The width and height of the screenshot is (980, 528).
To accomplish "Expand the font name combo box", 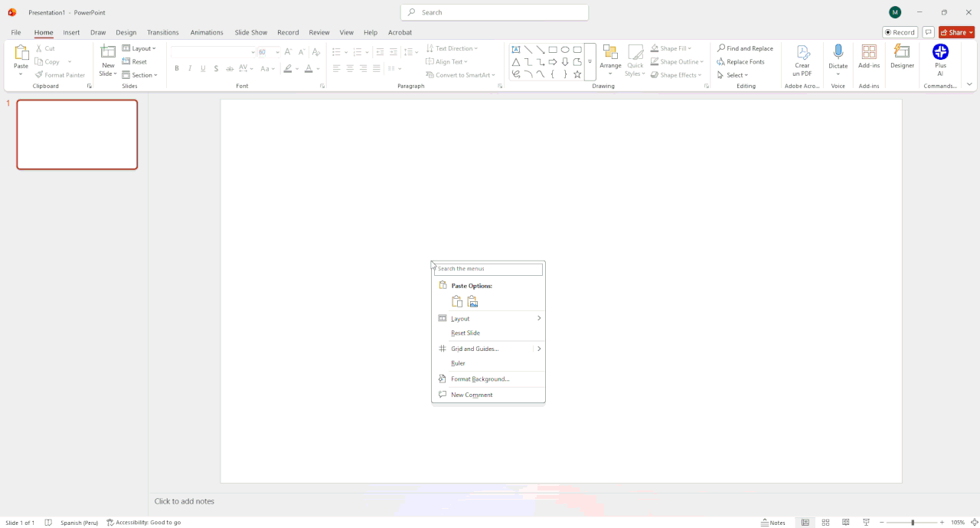I will click(x=253, y=52).
